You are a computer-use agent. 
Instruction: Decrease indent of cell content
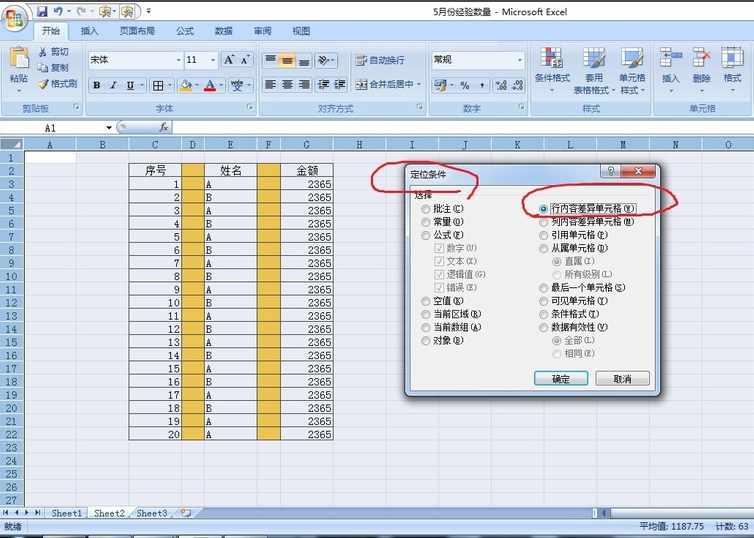[324, 85]
